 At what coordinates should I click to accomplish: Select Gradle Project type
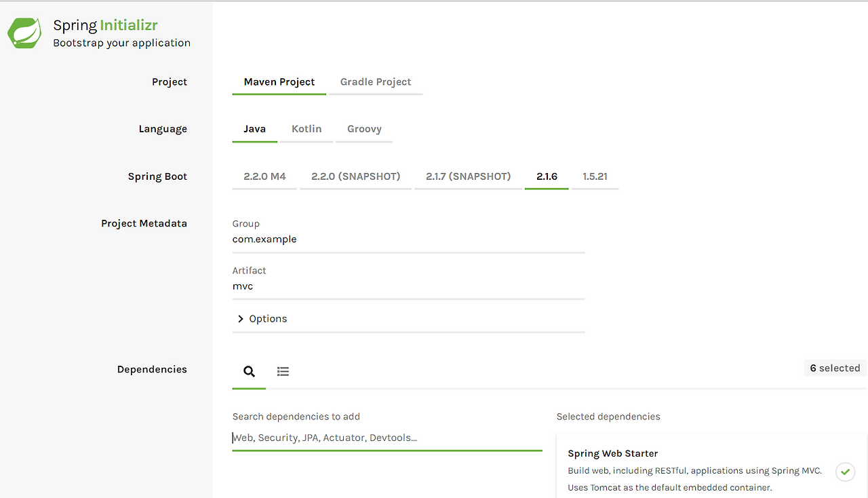[x=376, y=82]
